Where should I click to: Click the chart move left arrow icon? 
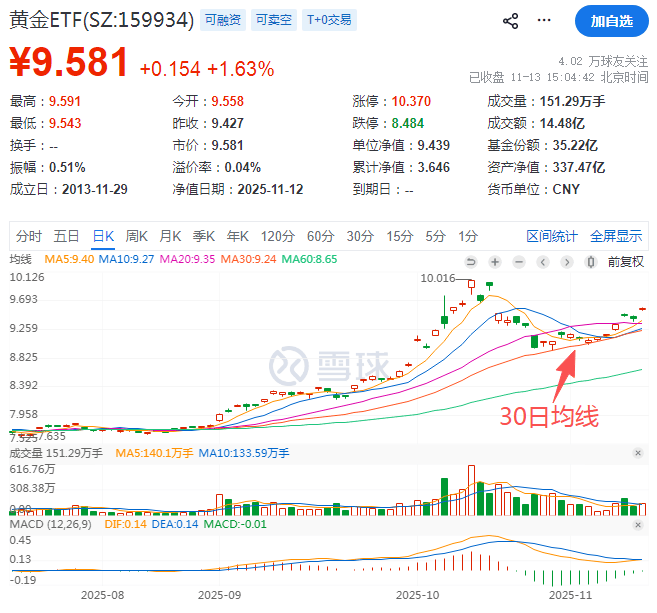point(543,262)
